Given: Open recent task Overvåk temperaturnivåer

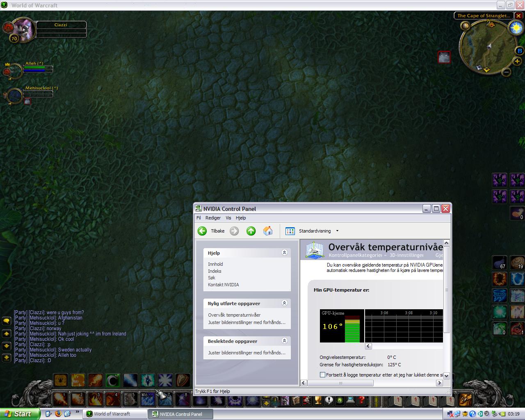Looking at the screenshot, I should (234, 315).
